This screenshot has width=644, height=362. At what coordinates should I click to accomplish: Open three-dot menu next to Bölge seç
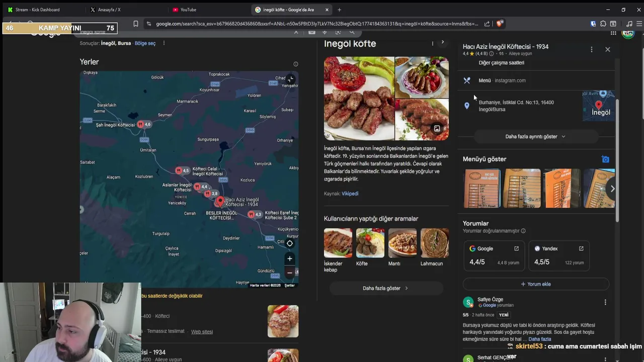point(164,43)
